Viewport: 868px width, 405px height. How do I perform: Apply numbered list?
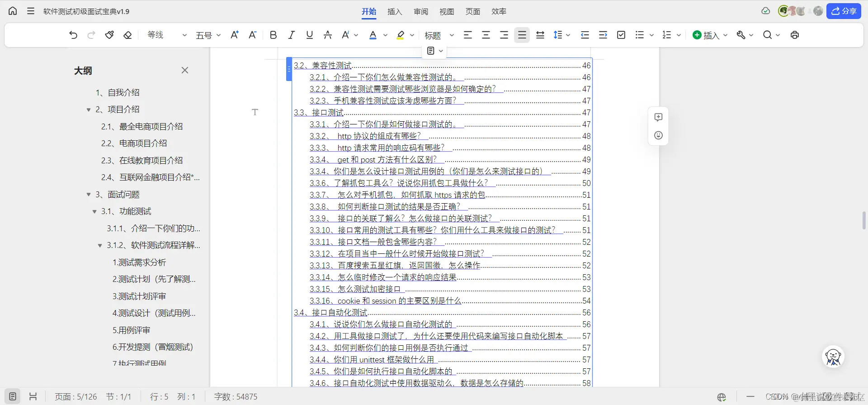pos(666,35)
